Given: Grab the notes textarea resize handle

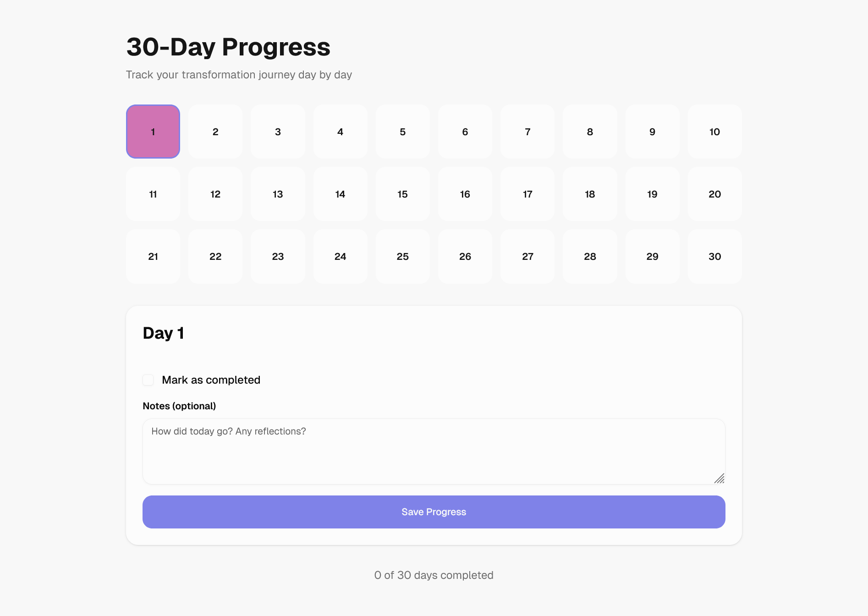Looking at the screenshot, I should 720,478.
